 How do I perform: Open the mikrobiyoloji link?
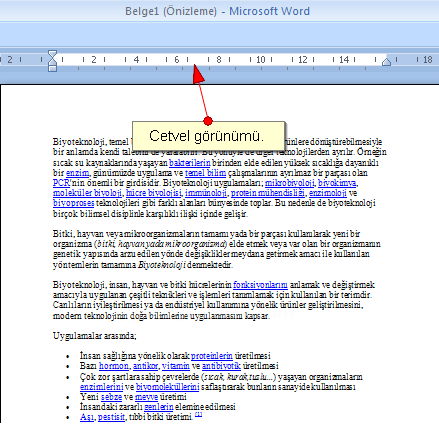289,183
